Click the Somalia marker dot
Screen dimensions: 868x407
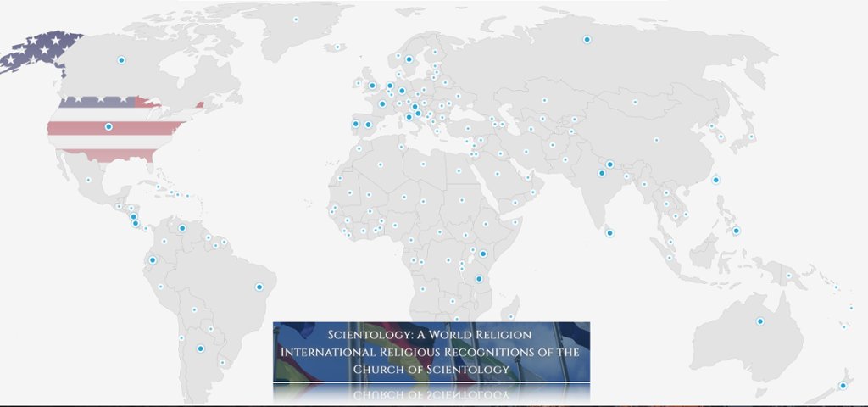[x=515, y=222]
